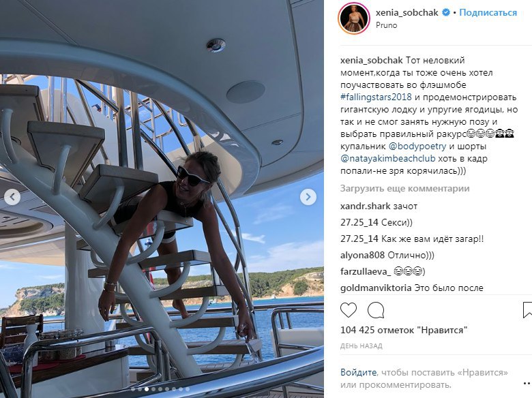Click Подписаться to follow
The height and width of the screenshot is (398, 532).
pos(488,12)
